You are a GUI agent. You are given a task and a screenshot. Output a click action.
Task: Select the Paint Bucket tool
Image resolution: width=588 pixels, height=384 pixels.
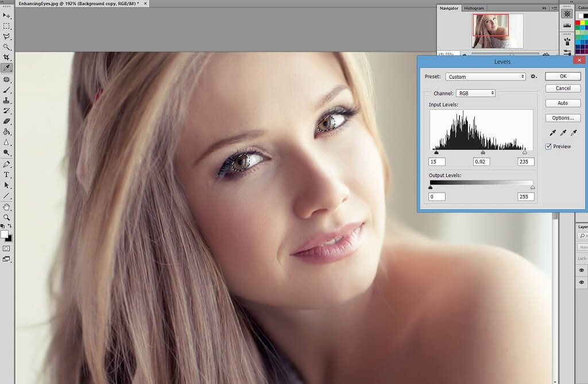point(6,132)
